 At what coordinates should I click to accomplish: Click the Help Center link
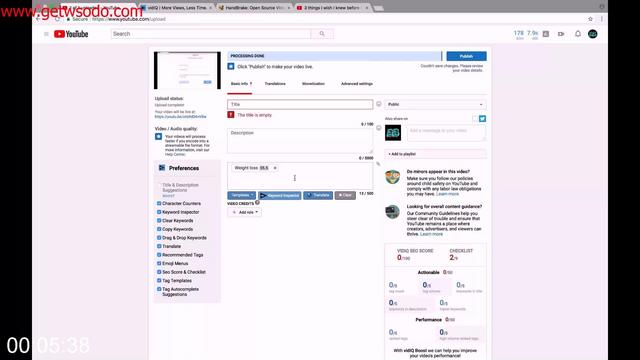click(175, 154)
